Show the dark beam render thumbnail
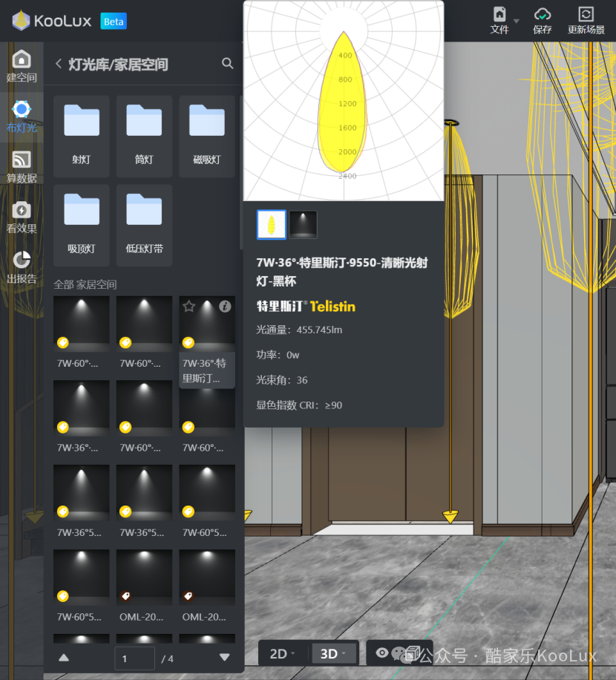Image resolution: width=616 pixels, height=680 pixels. 303,225
